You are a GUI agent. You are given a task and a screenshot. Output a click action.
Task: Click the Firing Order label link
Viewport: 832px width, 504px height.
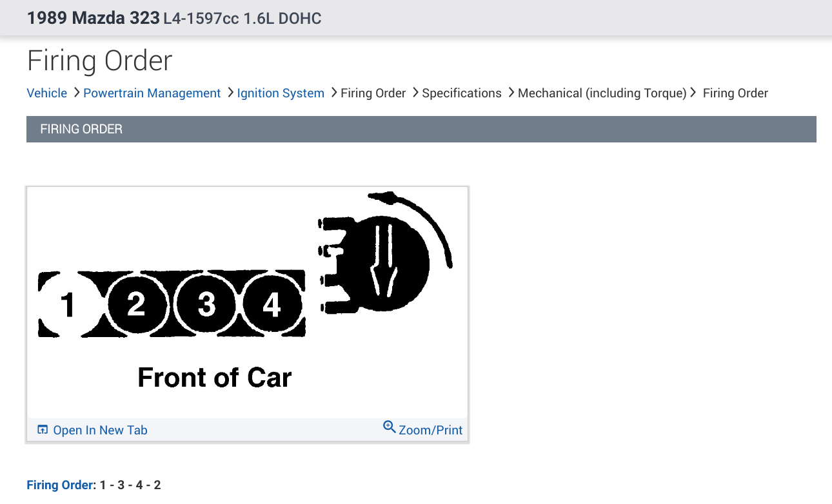[59, 485]
